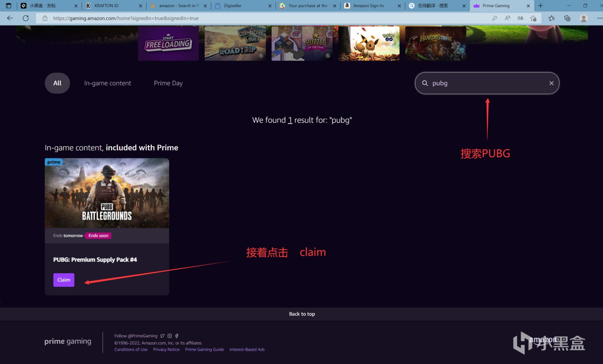Toggle the Hearthstone game banner
603x364 pixels.
[x=435, y=44]
